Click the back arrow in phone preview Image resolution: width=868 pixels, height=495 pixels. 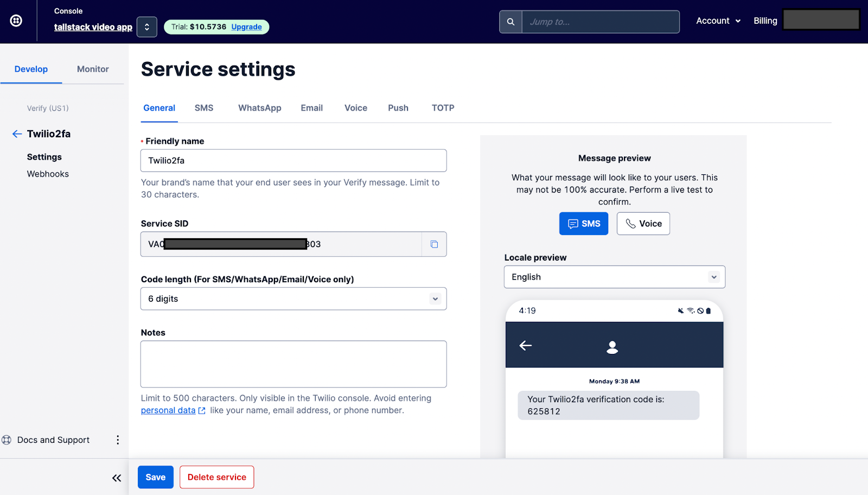(x=526, y=345)
